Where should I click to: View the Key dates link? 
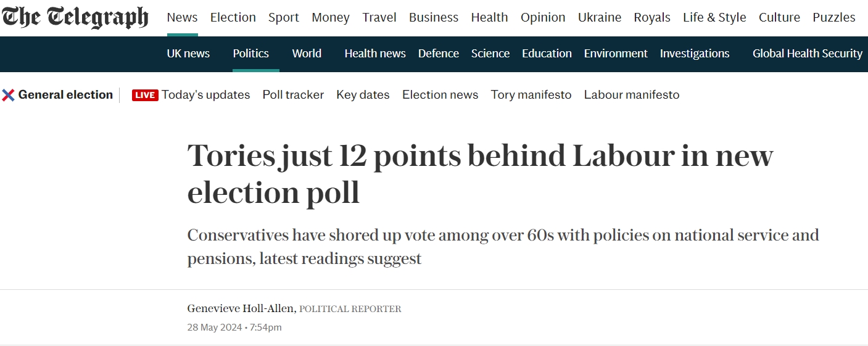pos(363,95)
